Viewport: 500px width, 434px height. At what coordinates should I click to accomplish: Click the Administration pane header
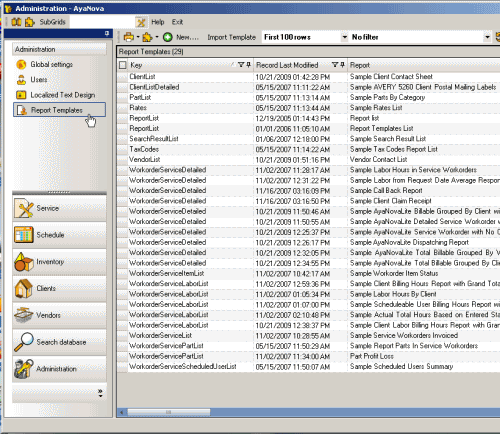pyautogui.click(x=59, y=49)
